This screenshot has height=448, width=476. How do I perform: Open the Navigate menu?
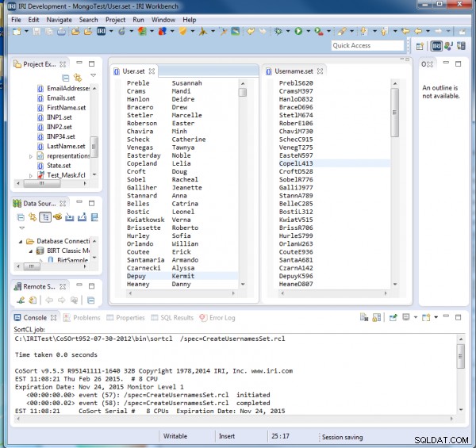click(x=59, y=20)
